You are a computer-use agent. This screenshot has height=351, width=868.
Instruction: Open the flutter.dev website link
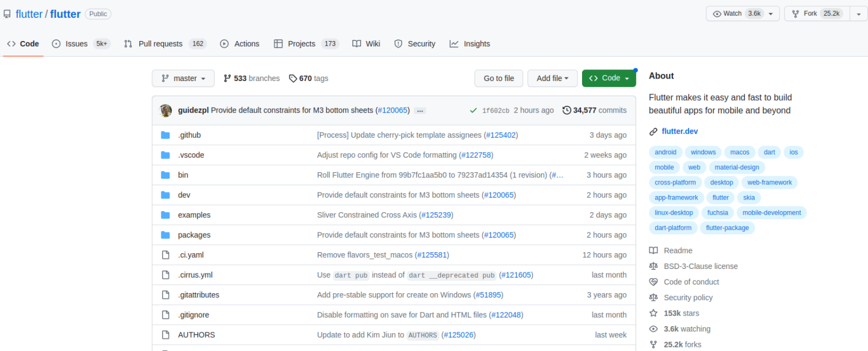pos(680,132)
